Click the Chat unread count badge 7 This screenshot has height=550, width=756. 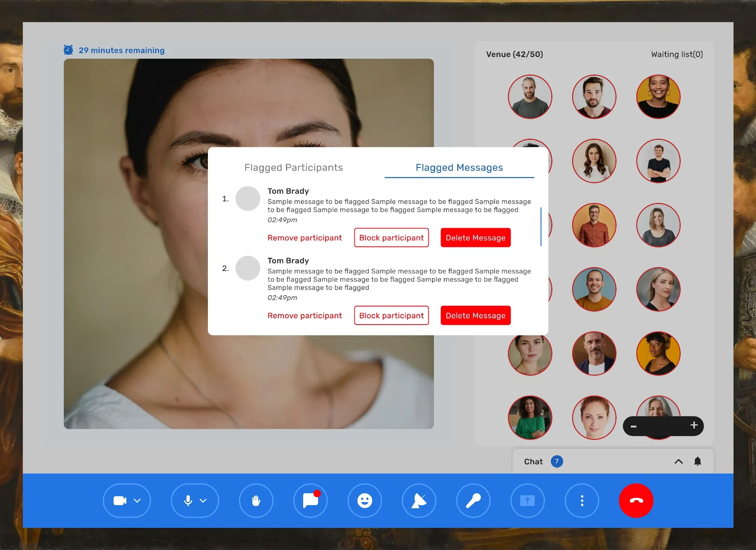(x=557, y=461)
